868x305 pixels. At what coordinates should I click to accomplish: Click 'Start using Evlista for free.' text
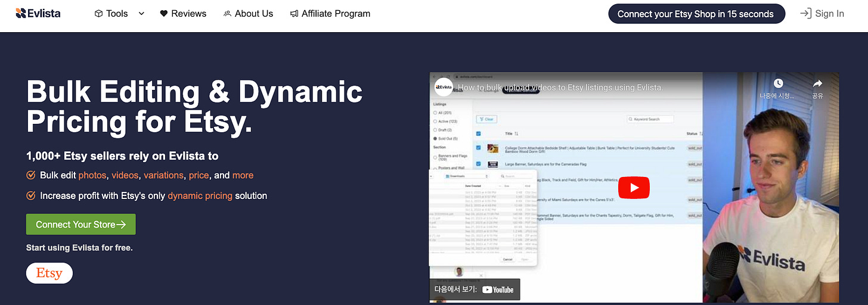(79, 247)
